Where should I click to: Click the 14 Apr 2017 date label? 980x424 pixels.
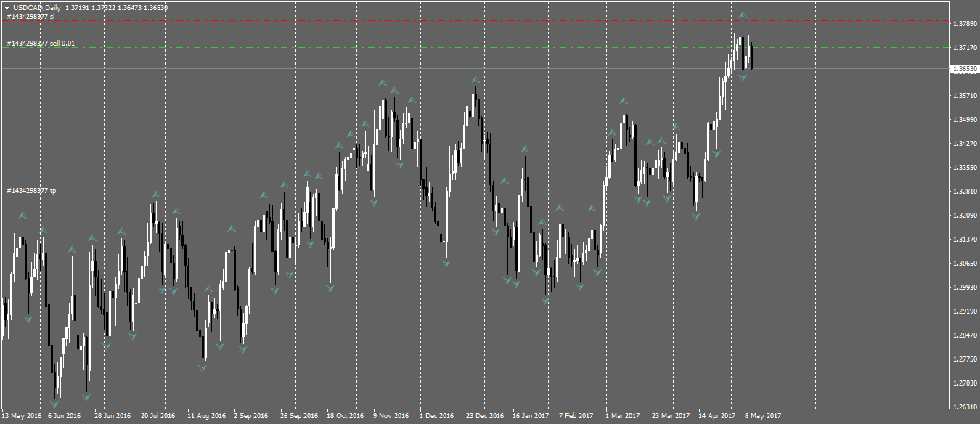(x=717, y=417)
